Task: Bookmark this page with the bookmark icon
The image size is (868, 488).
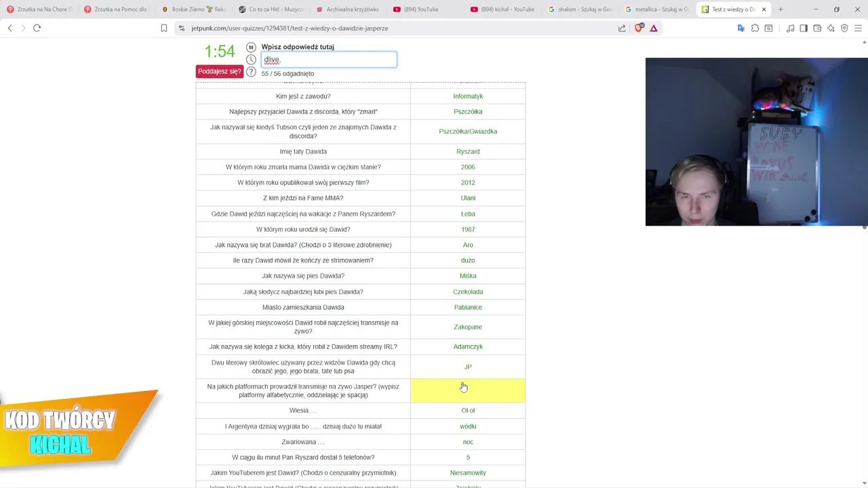Action: pyautogui.click(x=163, y=28)
